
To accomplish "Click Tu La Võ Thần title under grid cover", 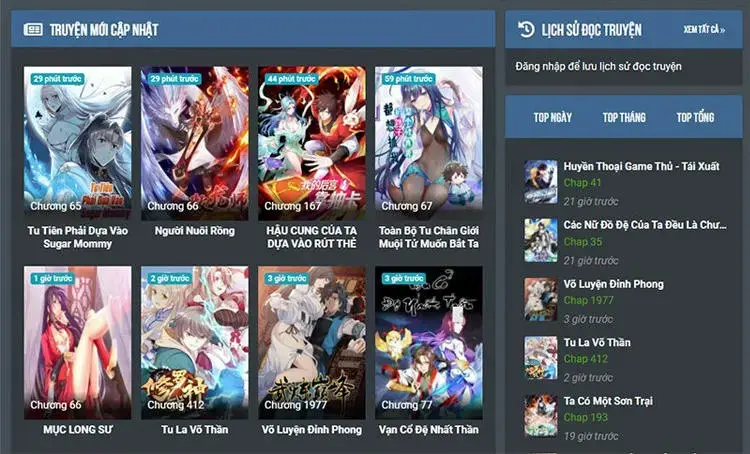I will pyautogui.click(x=195, y=430).
